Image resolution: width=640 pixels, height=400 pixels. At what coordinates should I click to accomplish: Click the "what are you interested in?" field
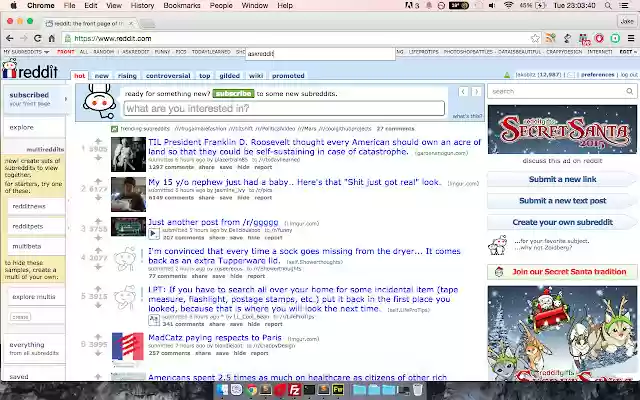click(x=284, y=109)
